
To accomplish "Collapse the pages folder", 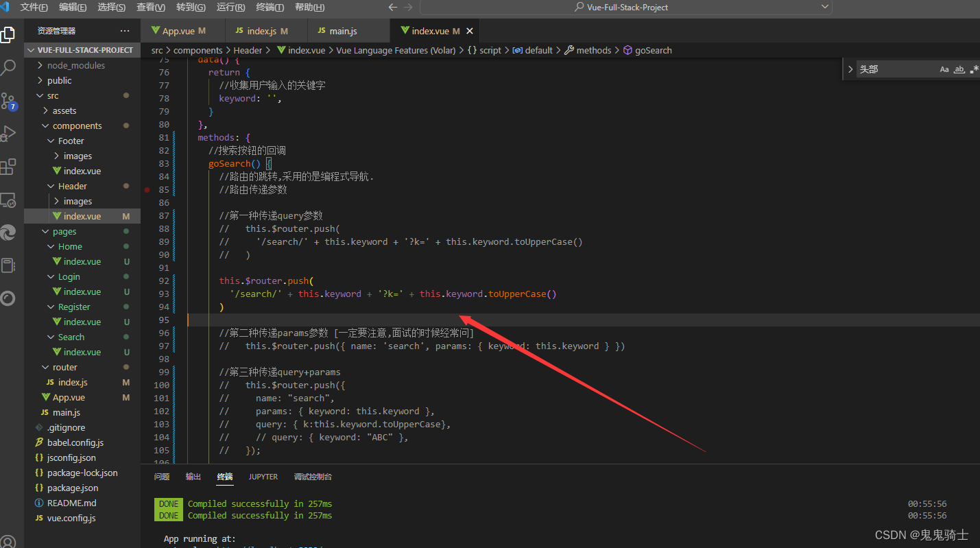I will [x=82, y=231].
